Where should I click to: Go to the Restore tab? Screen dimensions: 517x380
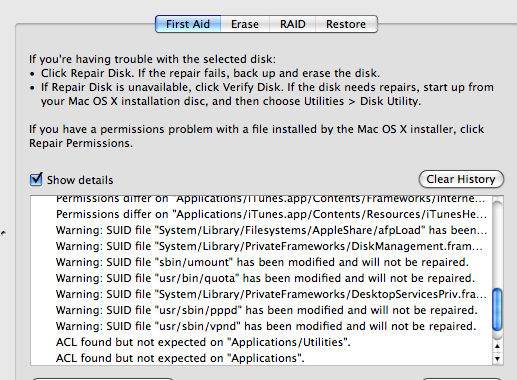346,24
